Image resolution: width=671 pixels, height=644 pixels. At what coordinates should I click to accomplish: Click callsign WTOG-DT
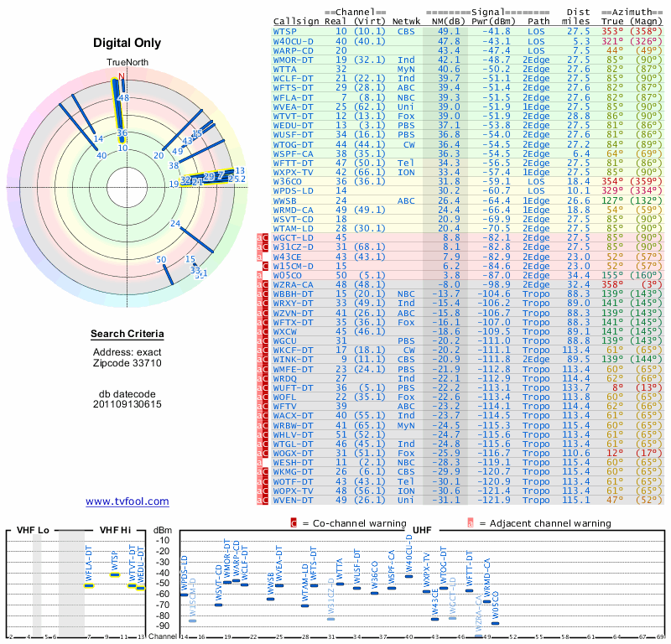293,144
